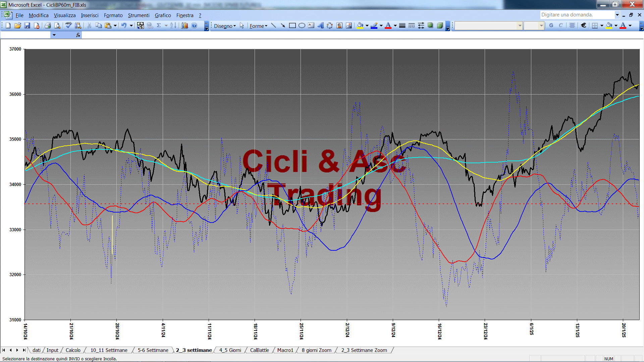Screen dimensions: 644x362
Task: Toggle center alignment button
Action: 572,25
